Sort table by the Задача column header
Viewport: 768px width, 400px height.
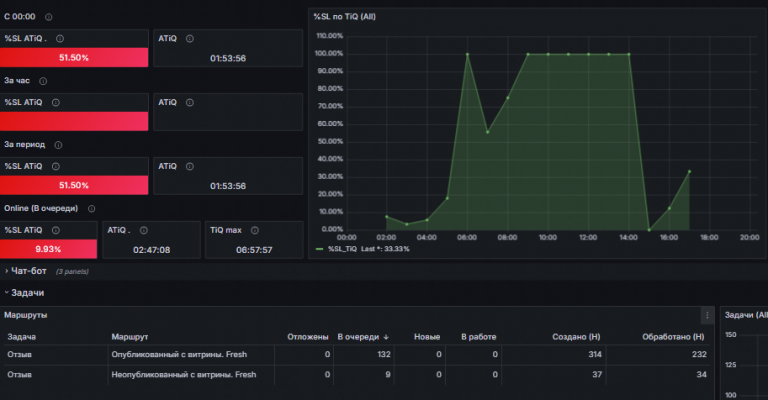pos(22,337)
